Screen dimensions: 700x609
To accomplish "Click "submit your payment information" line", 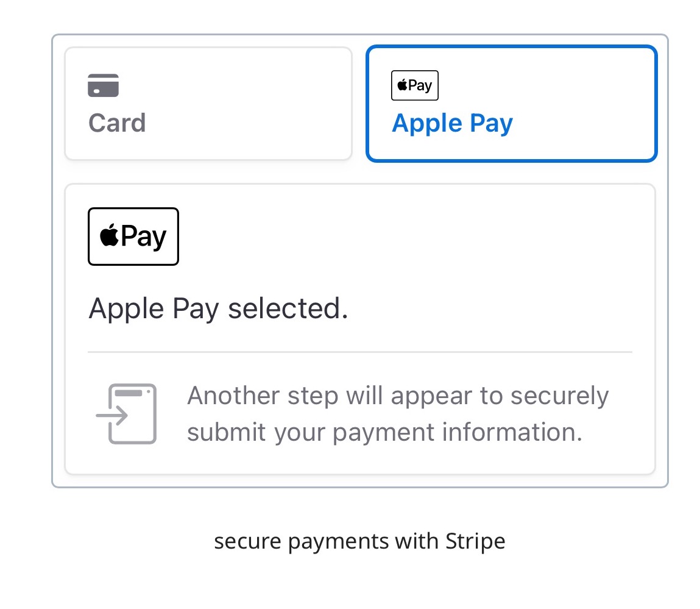I will (385, 432).
